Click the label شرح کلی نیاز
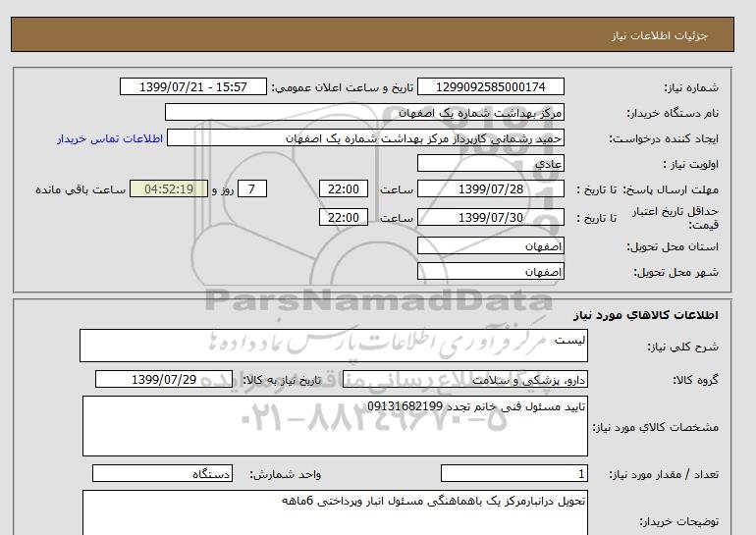 682,347
